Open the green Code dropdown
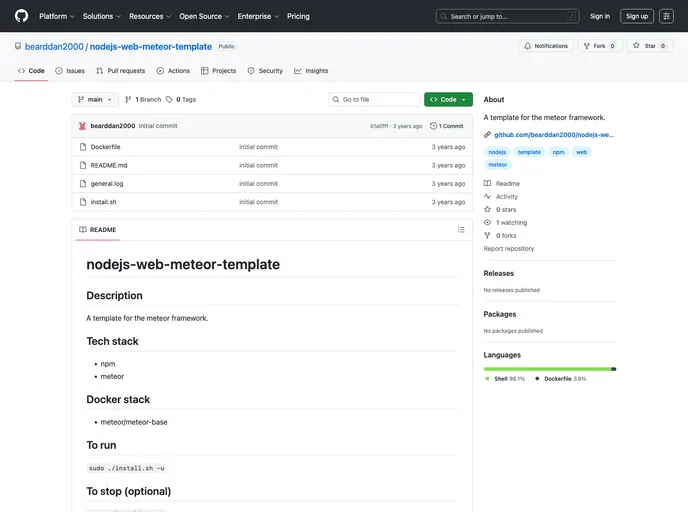This screenshot has height=512, width=688. pos(448,100)
